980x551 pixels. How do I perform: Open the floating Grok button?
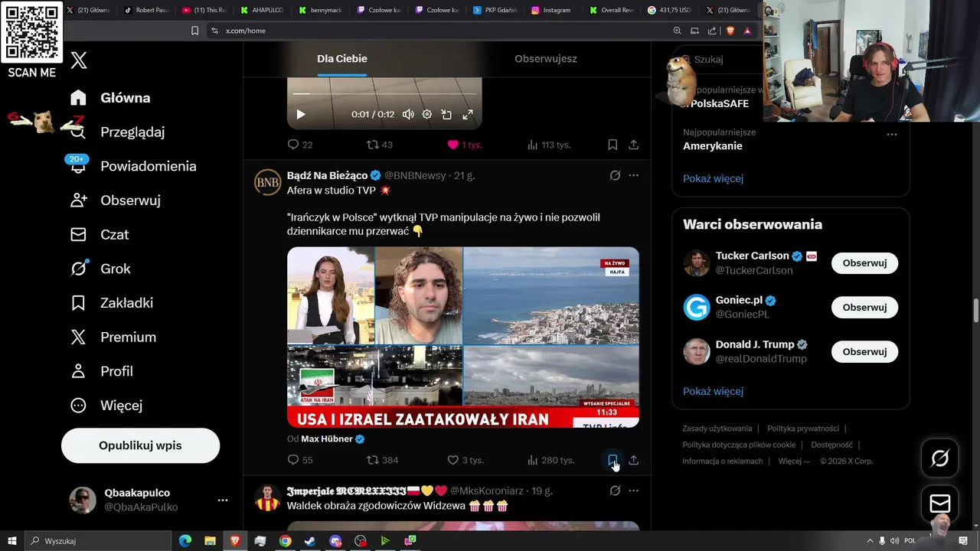tap(939, 458)
